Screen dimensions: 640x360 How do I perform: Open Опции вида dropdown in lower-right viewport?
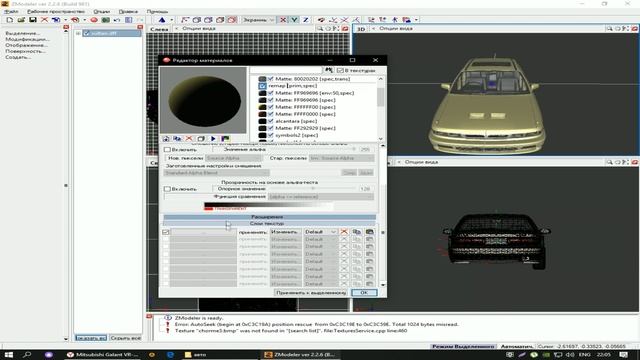pos(421,162)
